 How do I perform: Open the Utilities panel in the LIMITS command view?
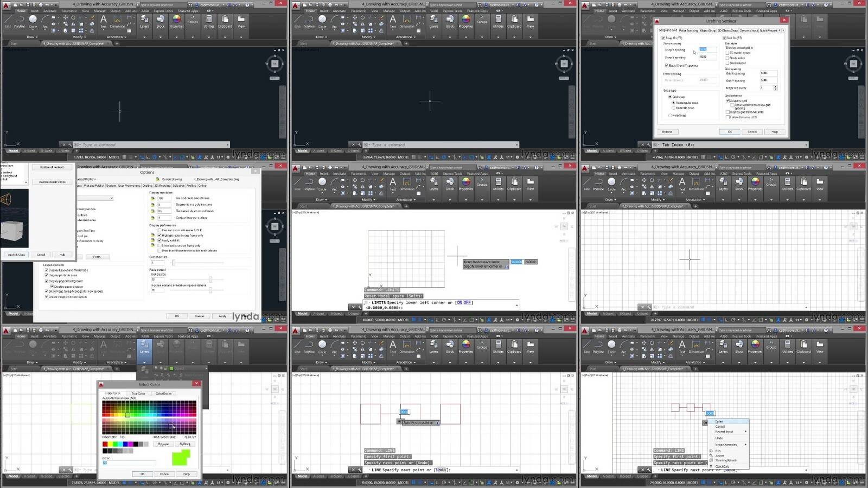point(498,183)
